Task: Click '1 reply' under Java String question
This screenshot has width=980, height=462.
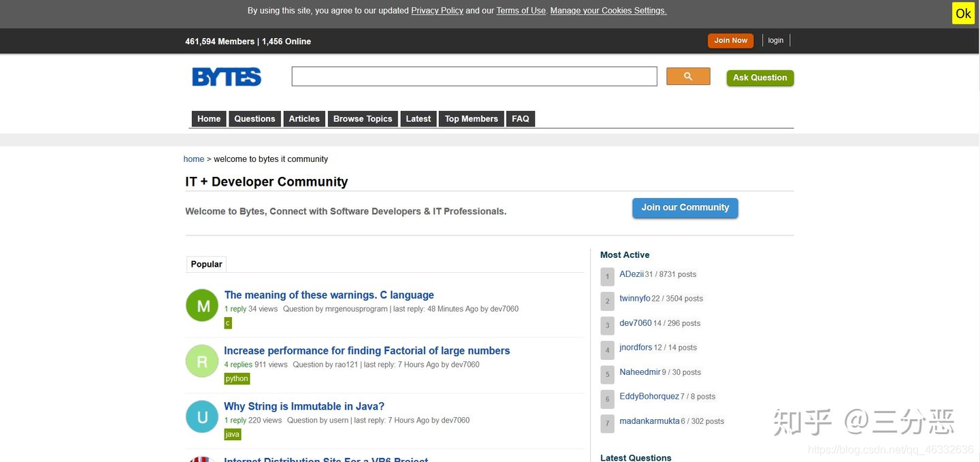Action: [235, 420]
